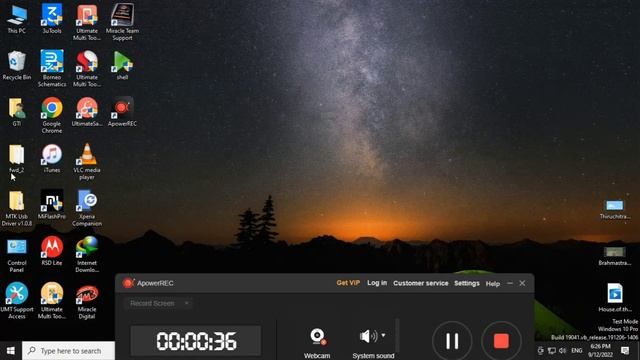
Task: Launch RSD Lite shortcut
Action: [x=52, y=251]
